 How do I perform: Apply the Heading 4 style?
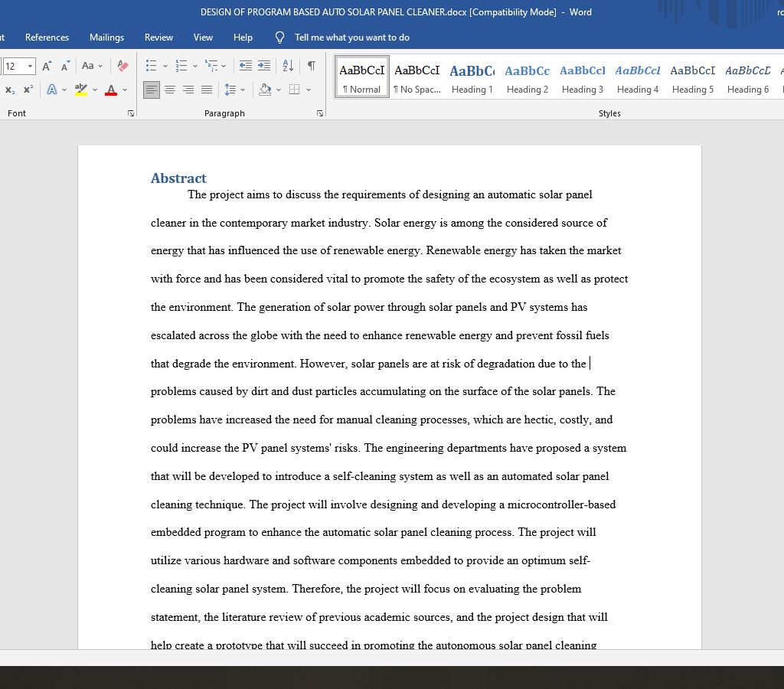[638, 77]
